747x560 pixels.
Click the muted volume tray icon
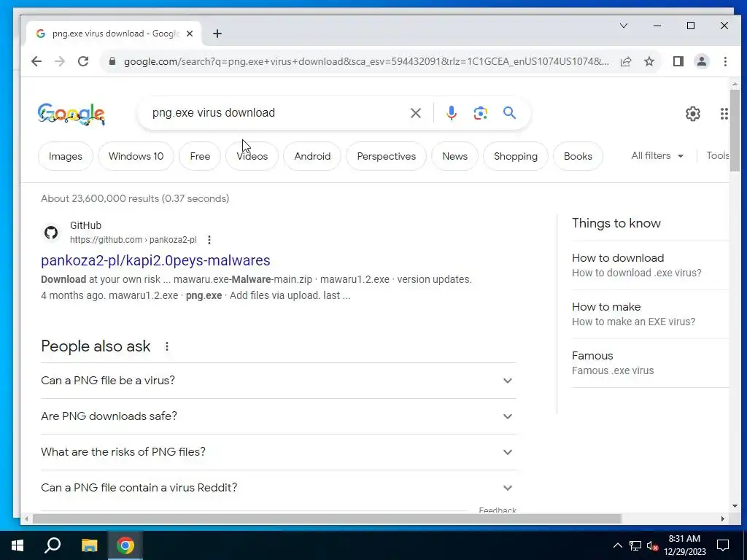pos(652,545)
